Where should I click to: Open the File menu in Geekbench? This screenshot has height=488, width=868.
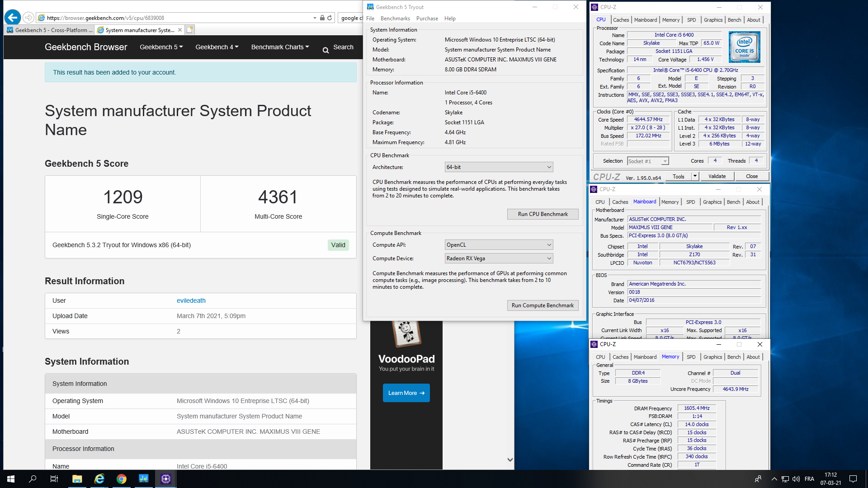[370, 19]
